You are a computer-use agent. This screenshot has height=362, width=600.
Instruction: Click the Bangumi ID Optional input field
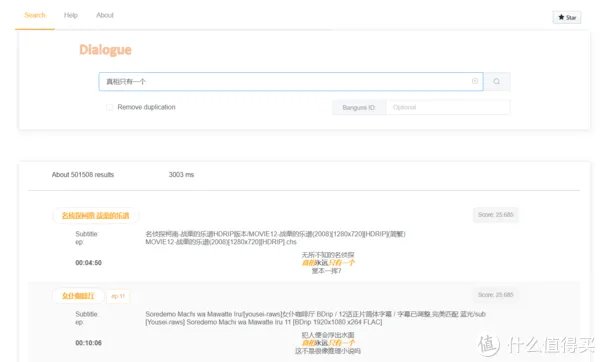448,108
